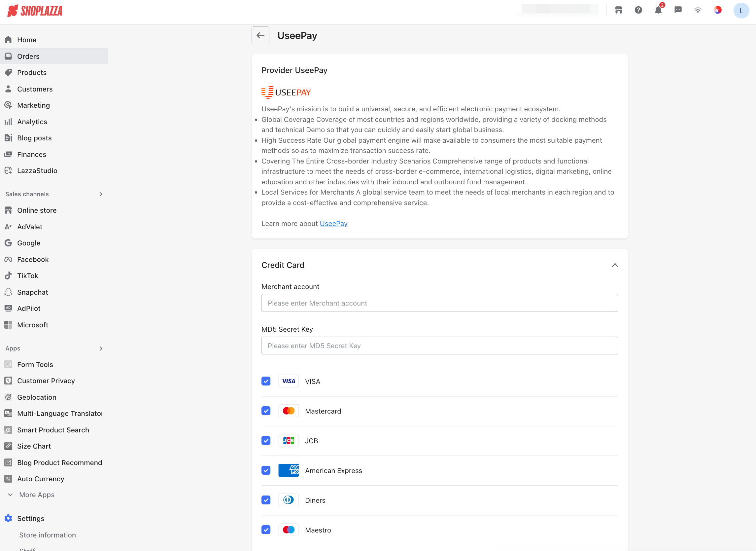The width and height of the screenshot is (756, 551).
Task: Uncheck the Maestro checkbox
Action: [x=266, y=529]
